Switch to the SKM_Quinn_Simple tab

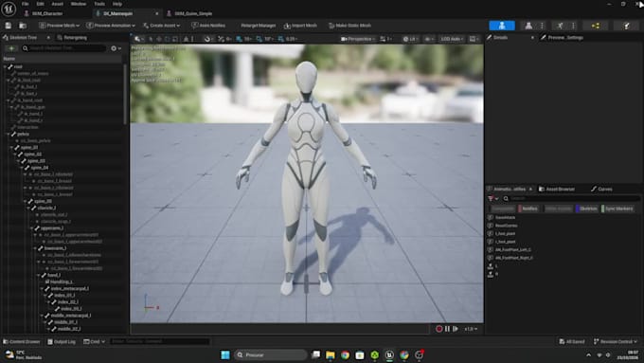[189, 13]
